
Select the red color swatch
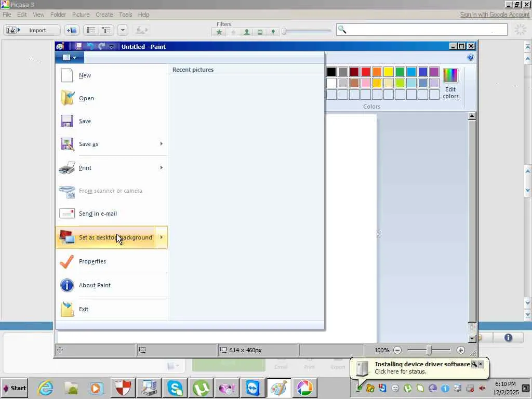tap(366, 72)
